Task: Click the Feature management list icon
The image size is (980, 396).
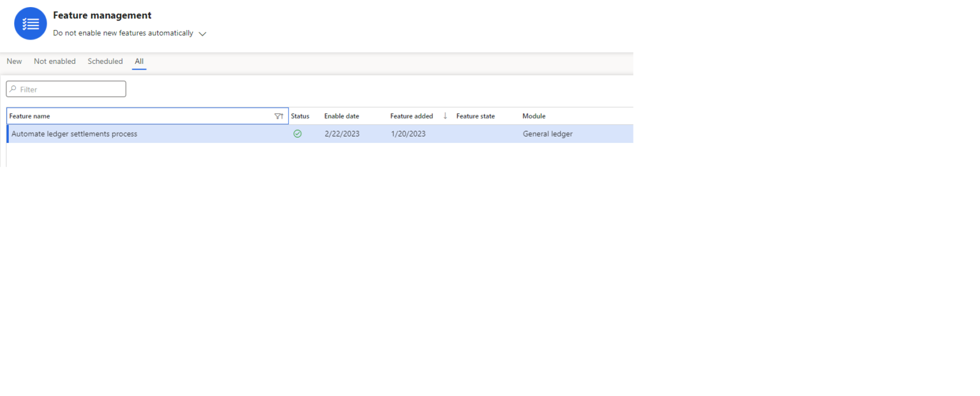Action: [x=31, y=24]
